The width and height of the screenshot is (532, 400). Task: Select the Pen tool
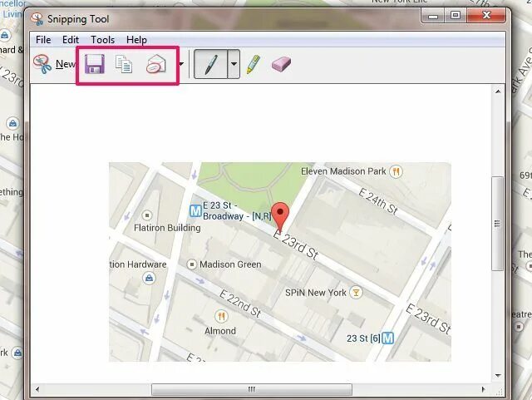210,64
